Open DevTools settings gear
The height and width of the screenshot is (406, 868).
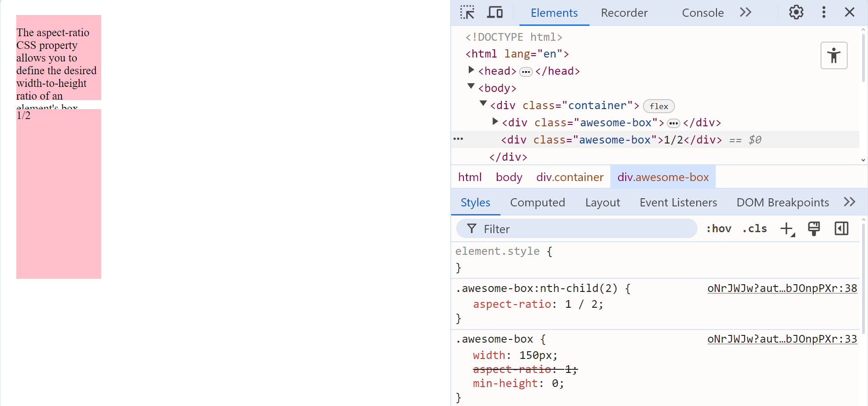coord(796,12)
